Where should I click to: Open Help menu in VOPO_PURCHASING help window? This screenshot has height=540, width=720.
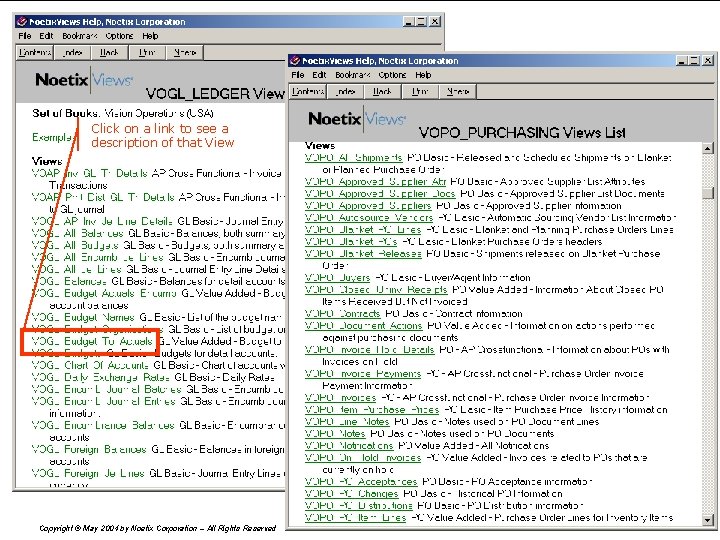(423, 75)
